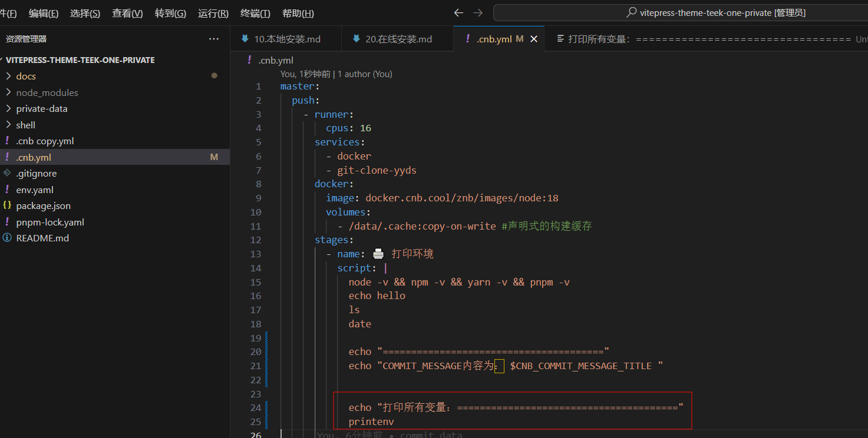Click 'master:' key on line 1
This screenshot has height=438, width=868.
[x=300, y=86]
